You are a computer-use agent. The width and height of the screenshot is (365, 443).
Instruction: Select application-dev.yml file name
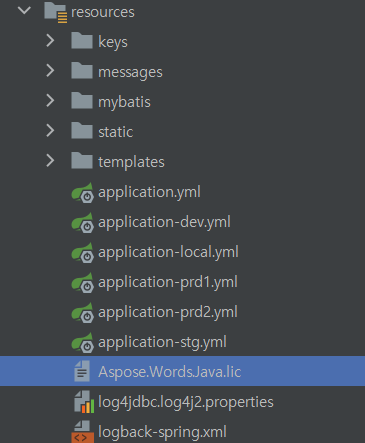164,222
